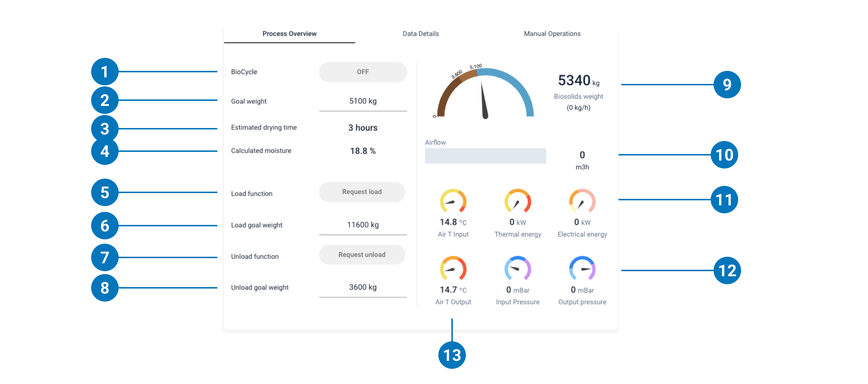The image size is (868, 384).
Task: Click the Airflow label
Action: click(435, 142)
